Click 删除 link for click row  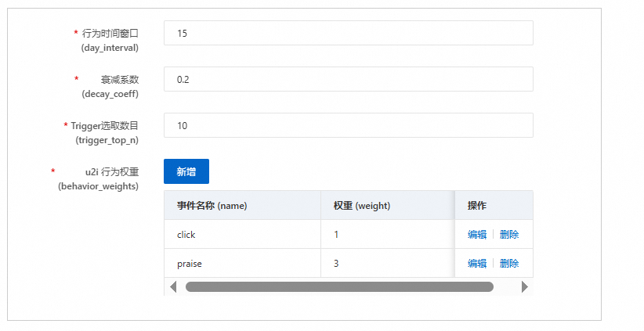pyautogui.click(x=509, y=234)
